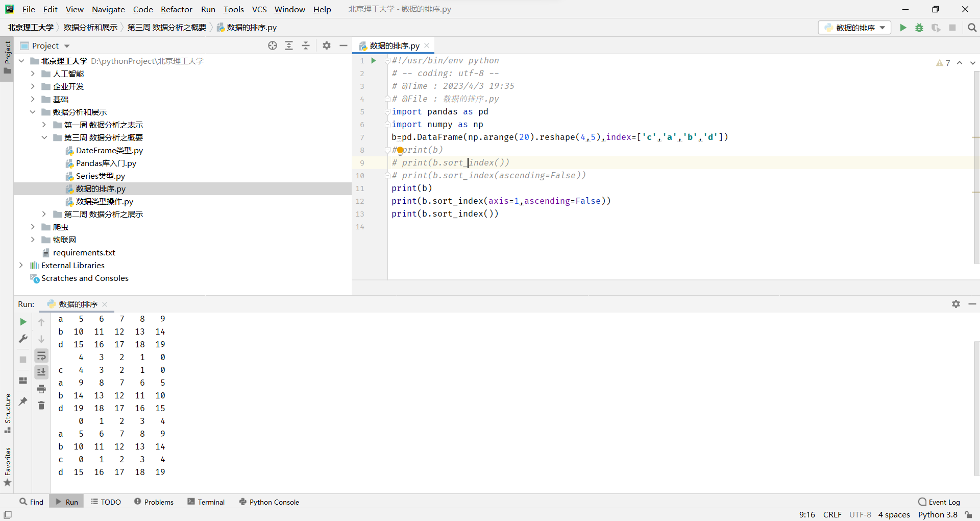Toggle the Project tool window sidebar button
Viewport: 980px width, 521px height.
[7, 58]
